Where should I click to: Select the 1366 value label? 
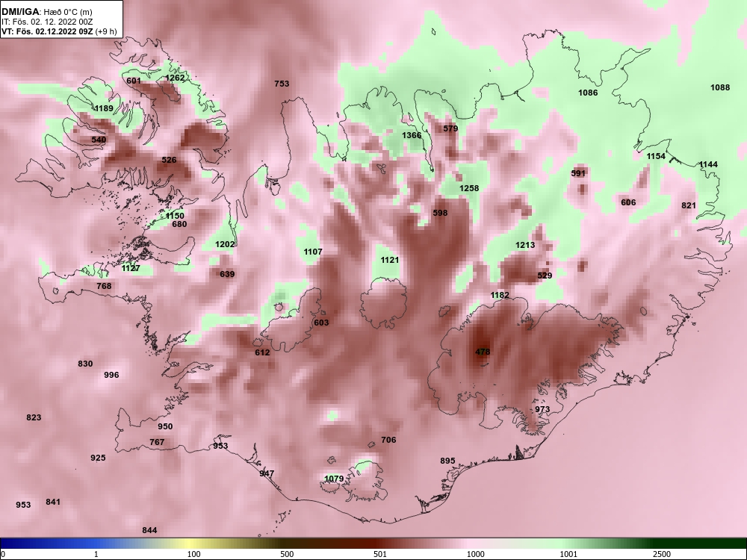[412, 134]
